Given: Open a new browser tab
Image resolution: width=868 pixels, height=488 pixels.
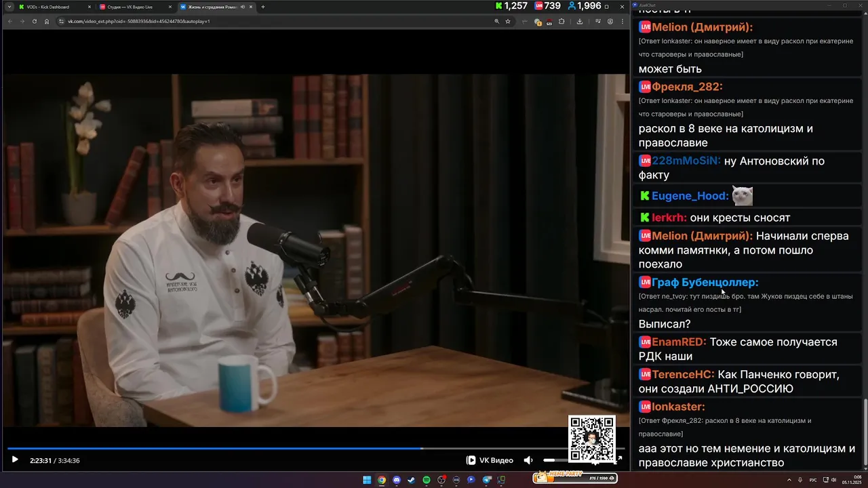Looking at the screenshot, I should click(263, 7).
